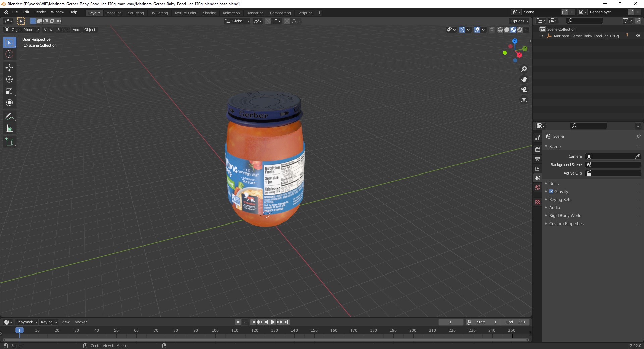Click the pan view hand icon
Screen dimensions: 644x349
click(524, 79)
